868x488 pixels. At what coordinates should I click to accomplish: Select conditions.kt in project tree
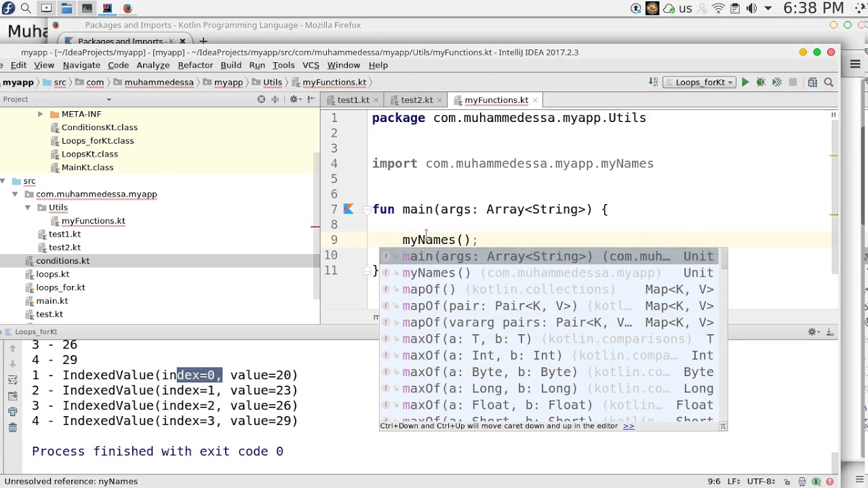pos(62,261)
